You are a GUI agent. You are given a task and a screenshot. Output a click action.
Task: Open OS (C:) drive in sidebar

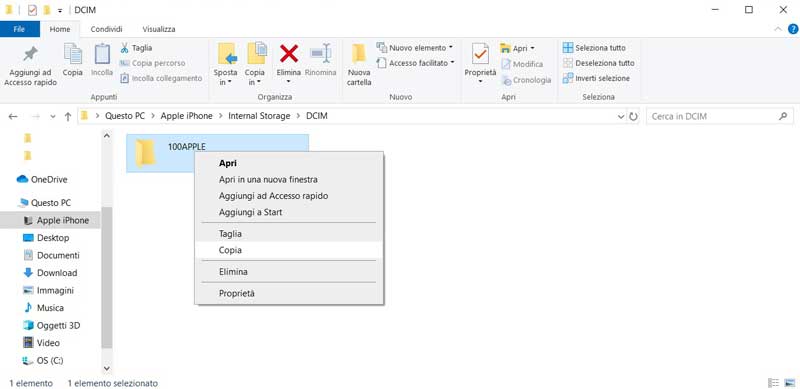[43, 360]
